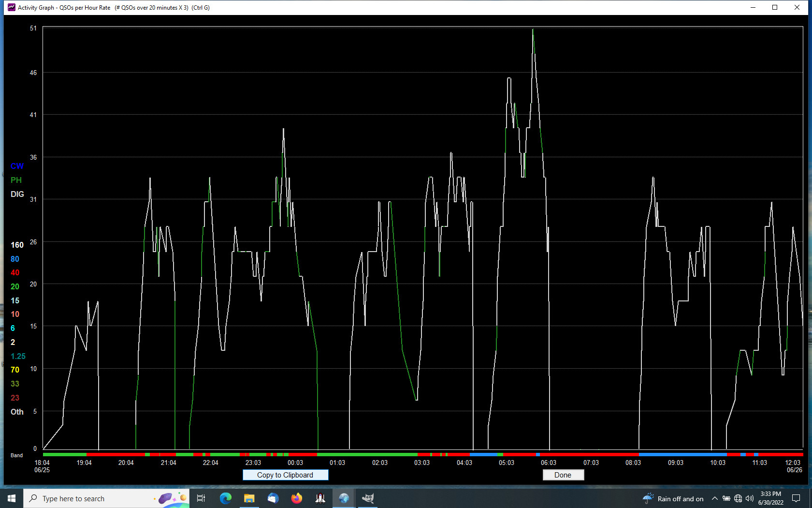The height and width of the screenshot is (508, 812).
Task: Click the green 20 band legend label
Action: (x=15, y=287)
